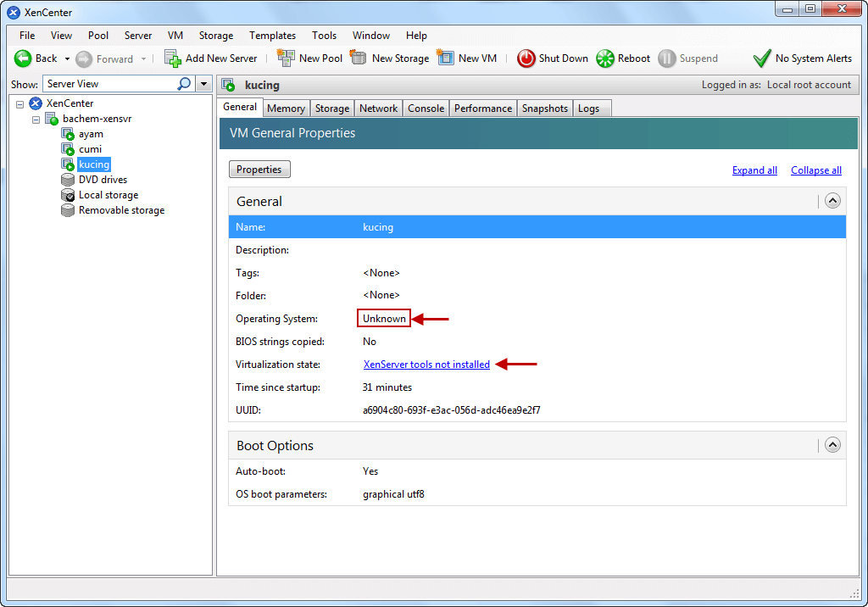
Task: Click the XenCenter title bar app icon
Action: tap(14, 12)
